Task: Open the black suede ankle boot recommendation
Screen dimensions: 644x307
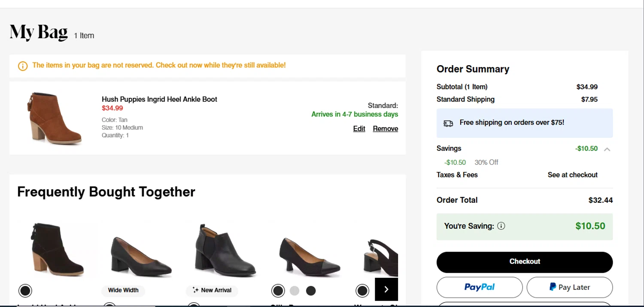Action: click(58, 250)
